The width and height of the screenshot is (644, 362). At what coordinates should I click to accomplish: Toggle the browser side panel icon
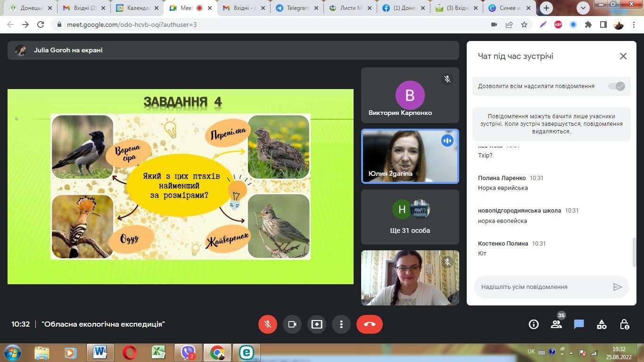(x=603, y=25)
